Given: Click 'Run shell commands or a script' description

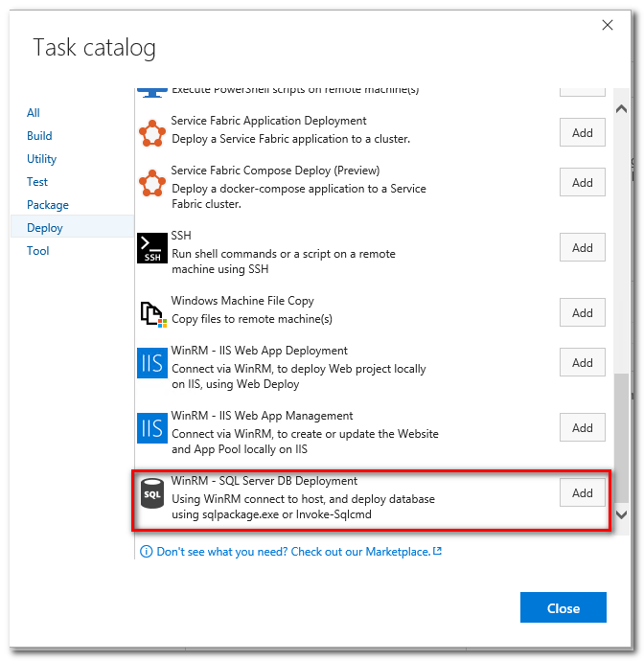Looking at the screenshot, I should [284, 262].
